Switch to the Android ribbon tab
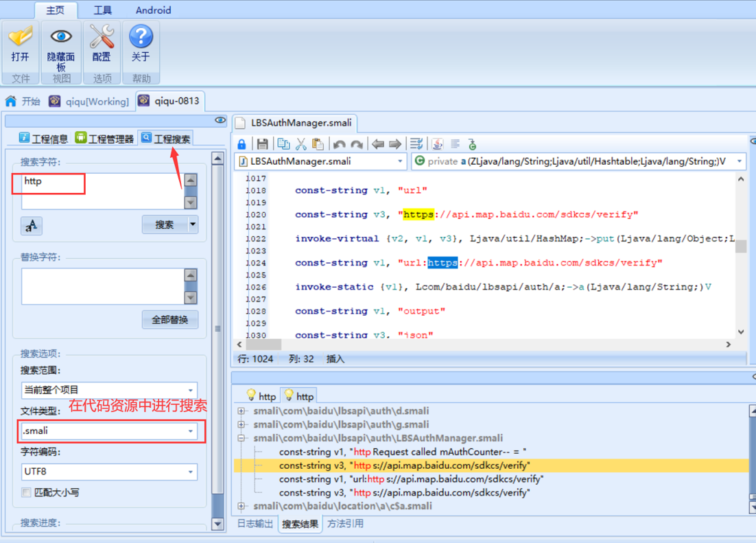This screenshot has width=756, height=543. pos(153,10)
